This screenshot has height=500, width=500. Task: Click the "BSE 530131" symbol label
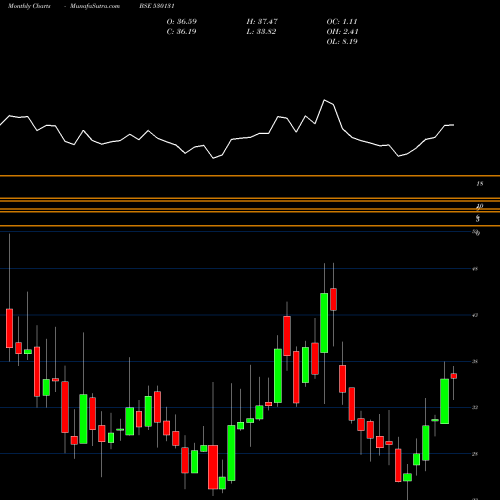157,6
